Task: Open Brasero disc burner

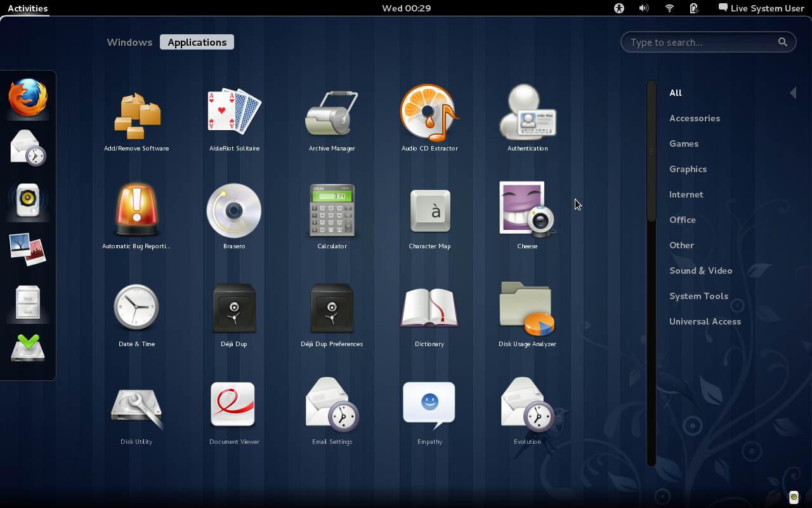Action: pos(233,210)
